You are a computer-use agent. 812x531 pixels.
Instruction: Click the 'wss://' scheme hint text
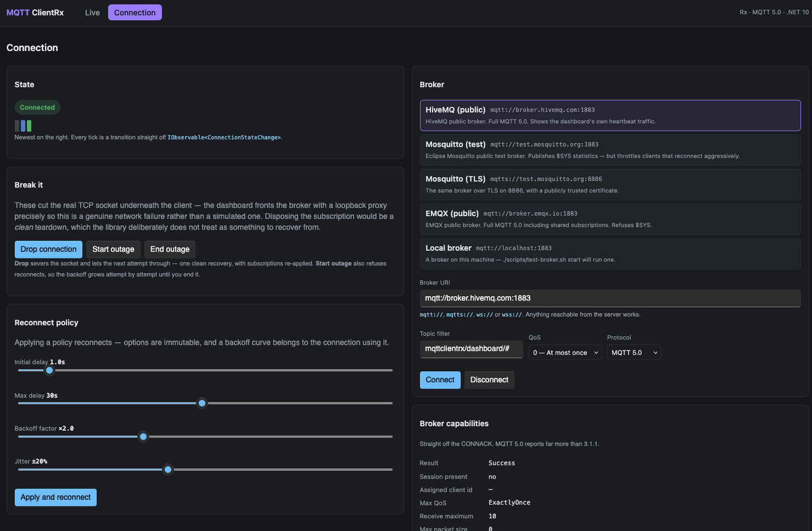click(512, 315)
